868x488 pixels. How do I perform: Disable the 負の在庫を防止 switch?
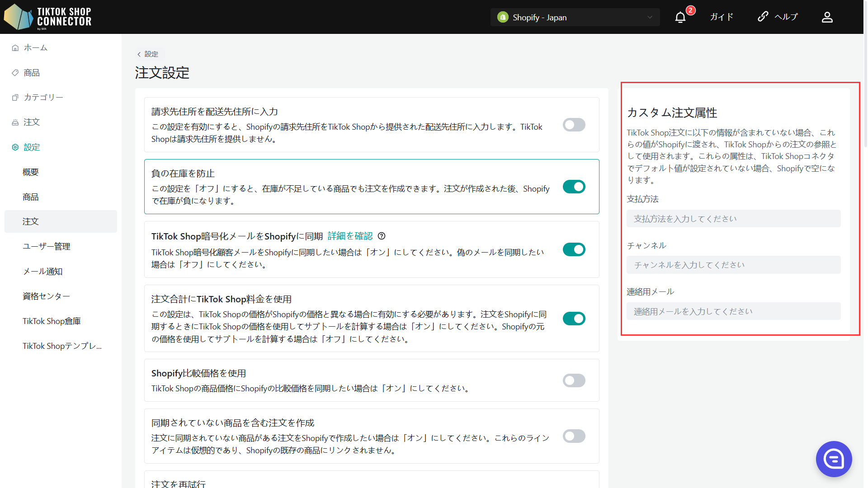click(x=574, y=187)
